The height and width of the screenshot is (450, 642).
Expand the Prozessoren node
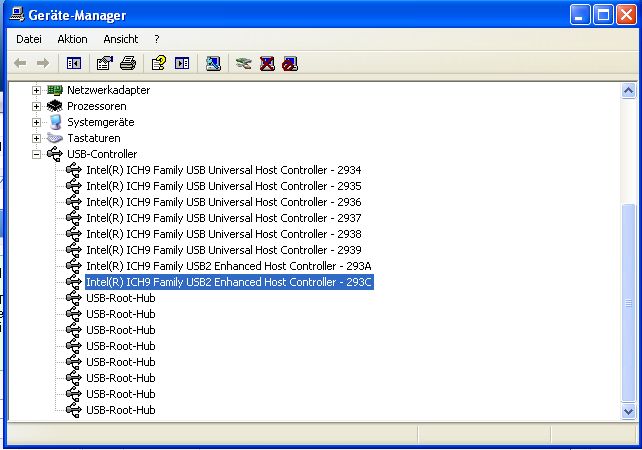pos(36,106)
